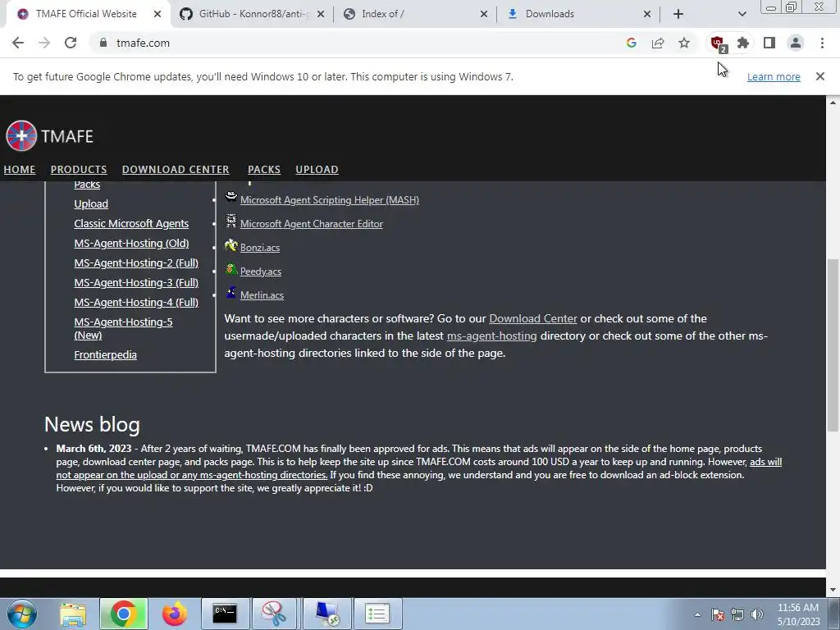Download Peedy.acs link
The width and height of the screenshot is (840, 630).
tap(260, 272)
